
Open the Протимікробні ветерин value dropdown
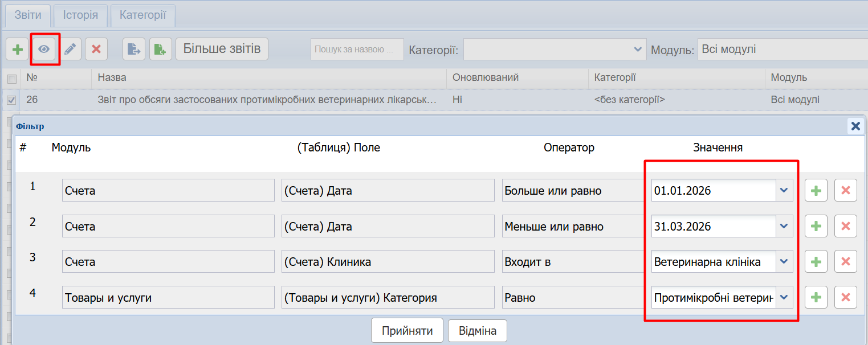pos(784,297)
